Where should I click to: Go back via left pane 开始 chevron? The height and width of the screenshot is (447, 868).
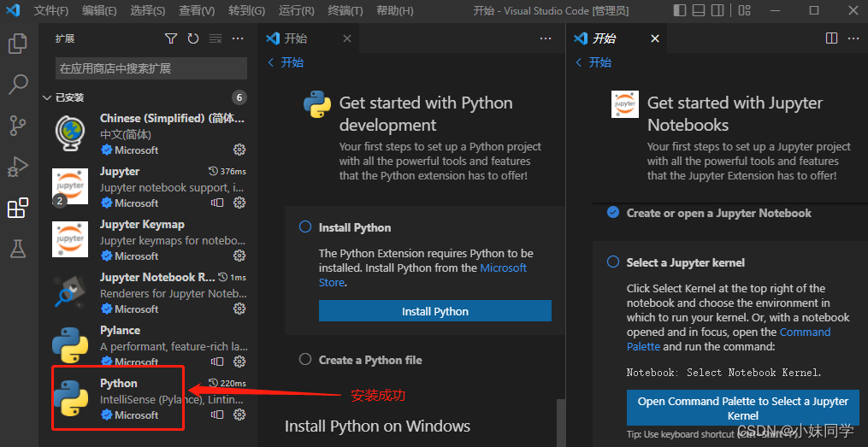click(271, 62)
